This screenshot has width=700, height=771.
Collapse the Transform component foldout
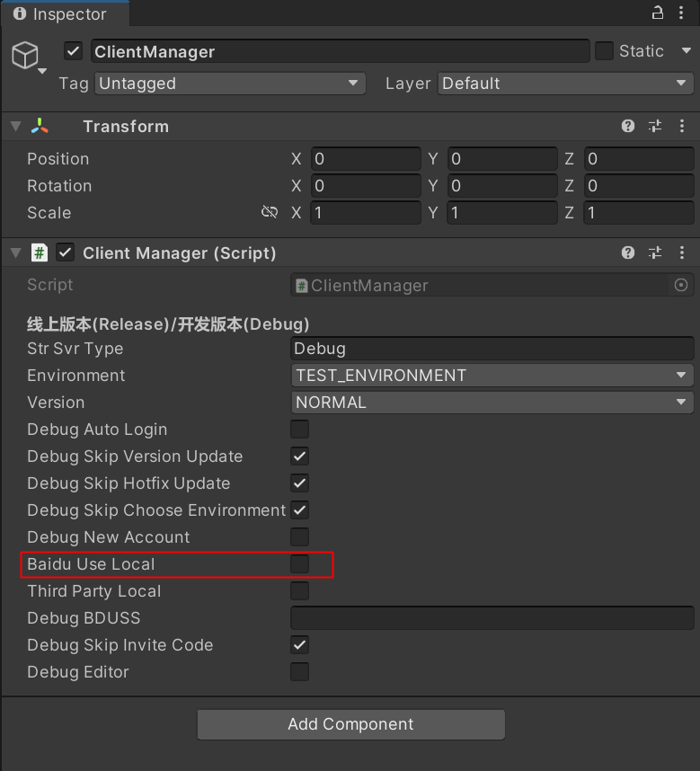coord(14,127)
